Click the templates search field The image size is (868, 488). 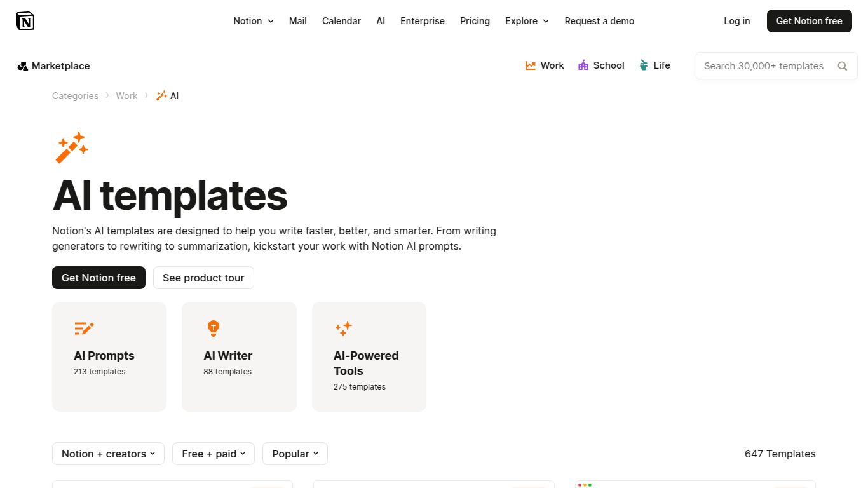pyautogui.click(x=763, y=65)
